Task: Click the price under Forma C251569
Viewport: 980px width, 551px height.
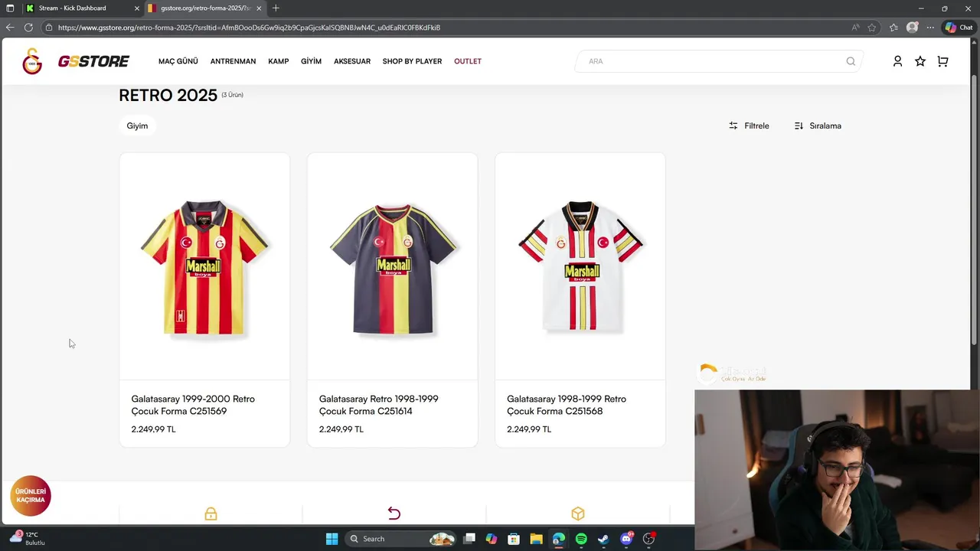Action: [153, 429]
